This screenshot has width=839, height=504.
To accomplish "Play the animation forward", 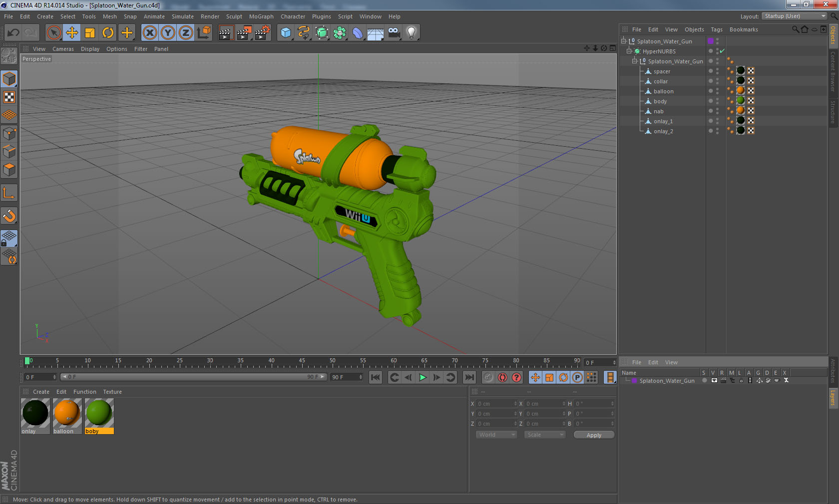I will point(422,377).
